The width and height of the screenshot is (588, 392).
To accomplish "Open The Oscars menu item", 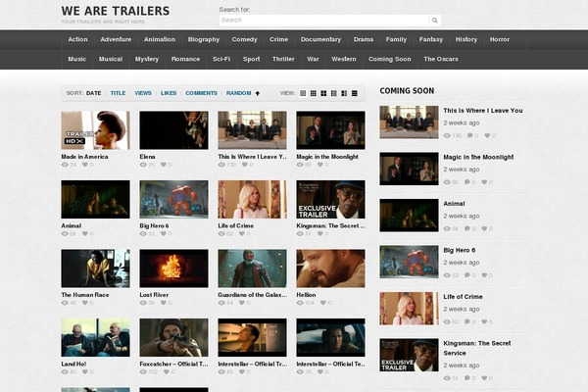I will tap(441, 59).
